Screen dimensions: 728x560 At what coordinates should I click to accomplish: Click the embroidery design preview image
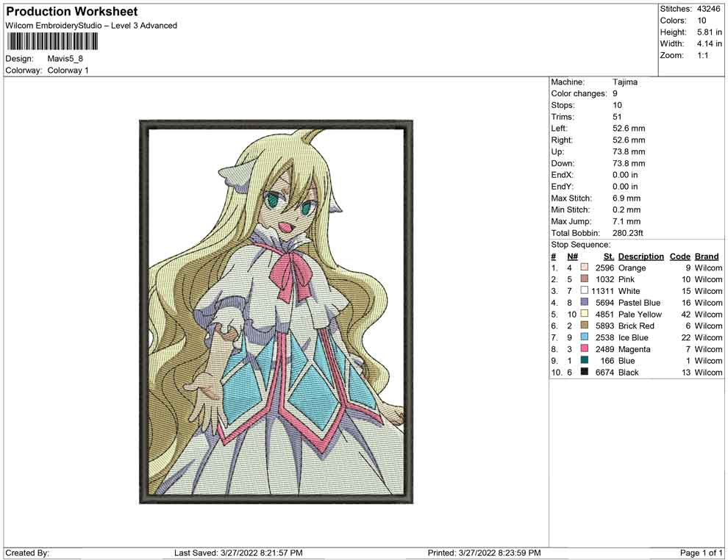click(276, 312)
